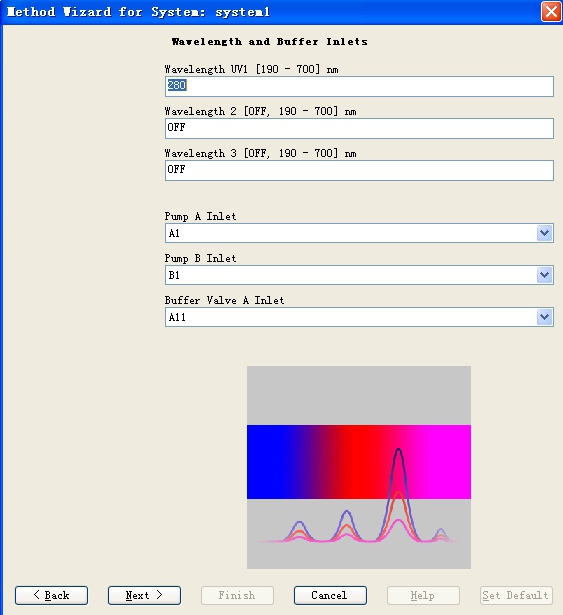563x615 pixels.
Task: Proceed with the Next button
Action: coord(144,595)
